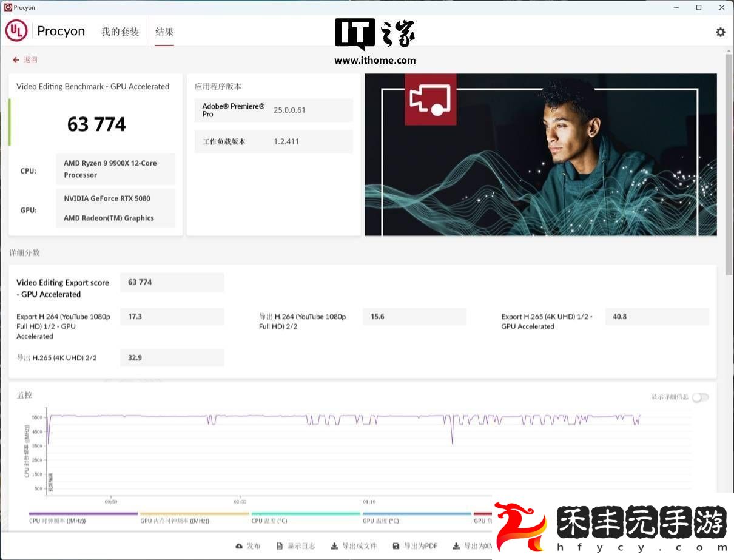
Task: Click the log document icon beside 显示日志
Action: (x=280, y=546)
